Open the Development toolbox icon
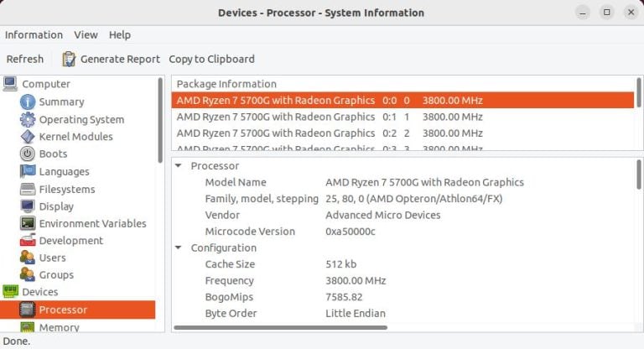The image size is (644, 349). (x=28, y=240)
